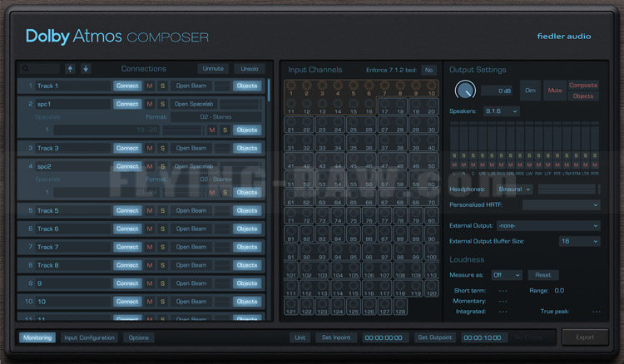Solo Track 1 with its S button

coord(162,86)
